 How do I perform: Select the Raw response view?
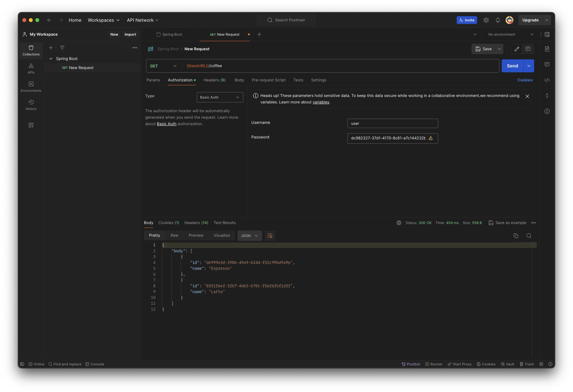174,235
